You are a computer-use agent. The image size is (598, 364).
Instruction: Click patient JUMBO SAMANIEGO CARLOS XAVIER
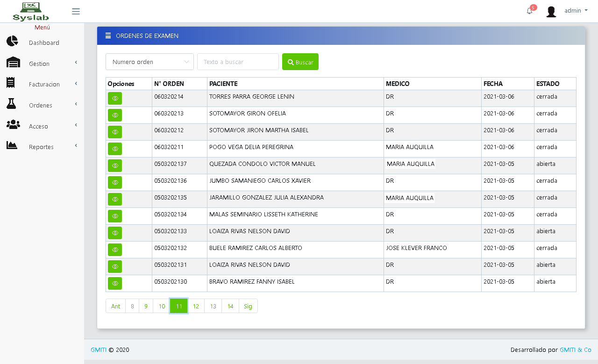click(260, 181)
